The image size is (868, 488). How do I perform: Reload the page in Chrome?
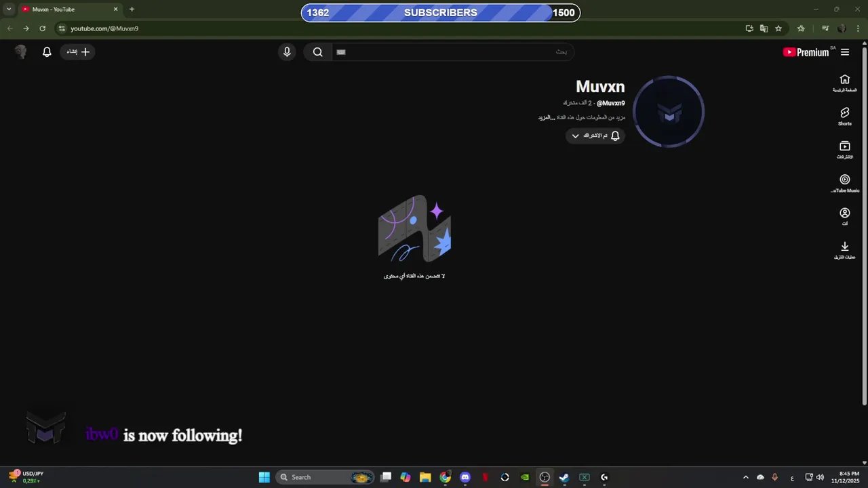coord(42,28)
